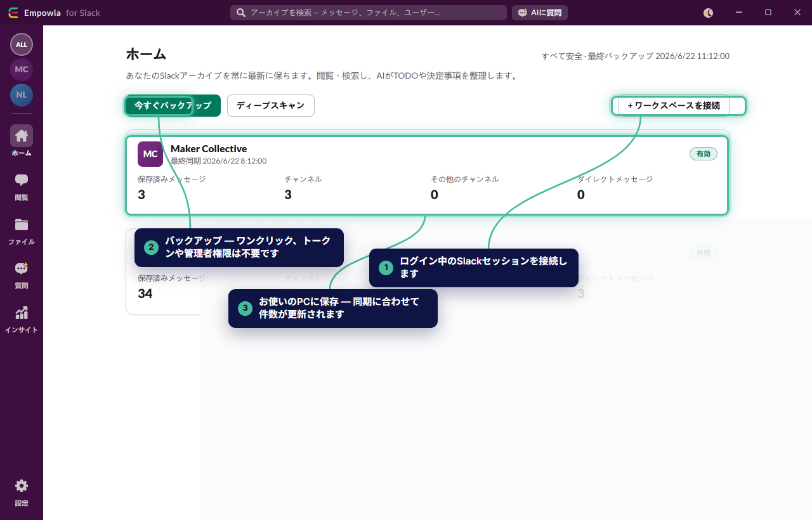Switch to the NL workspace avatar
Screen dimensions: 812x520
(x=22, y=95)
